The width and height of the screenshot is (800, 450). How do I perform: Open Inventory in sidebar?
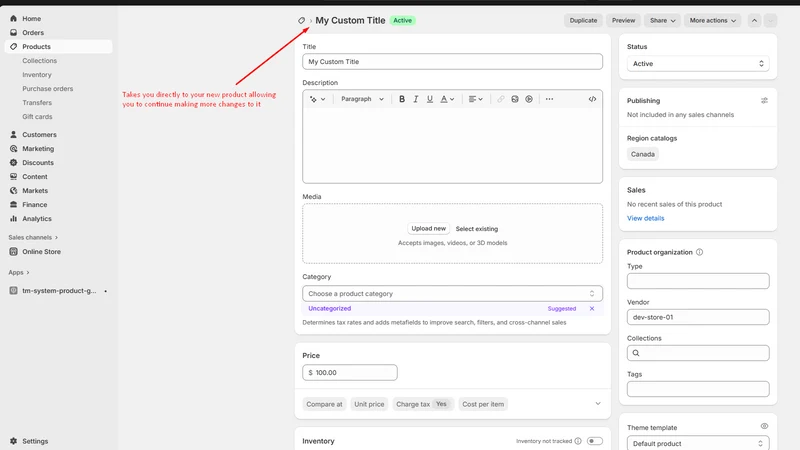[x=37, y=74]
